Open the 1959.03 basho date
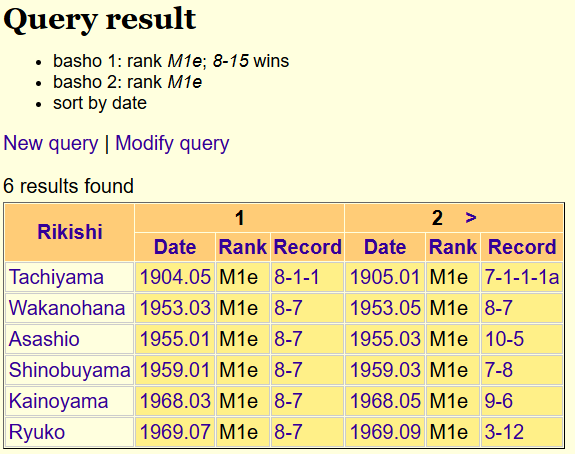Viewport: 575px width, 454px height. pyautogui.click(x=385, y=370)
